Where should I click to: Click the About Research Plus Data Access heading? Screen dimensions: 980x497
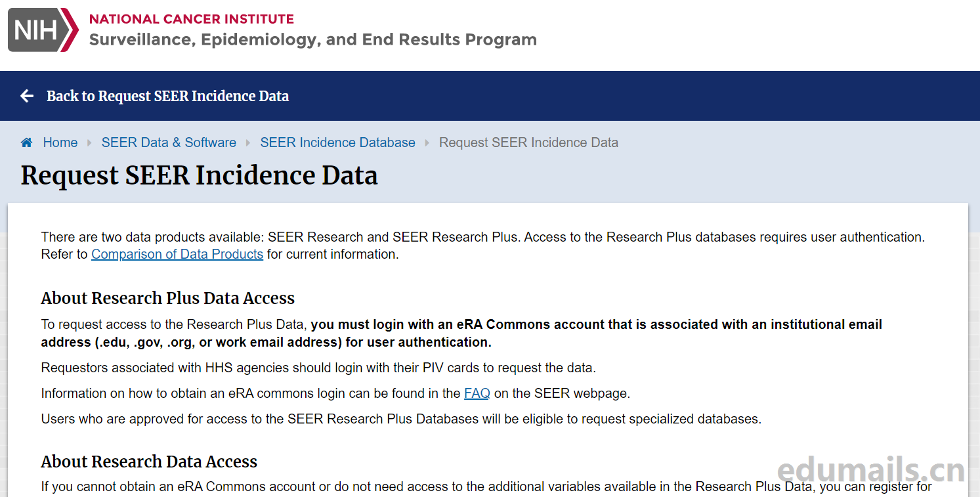coord(167,298)
